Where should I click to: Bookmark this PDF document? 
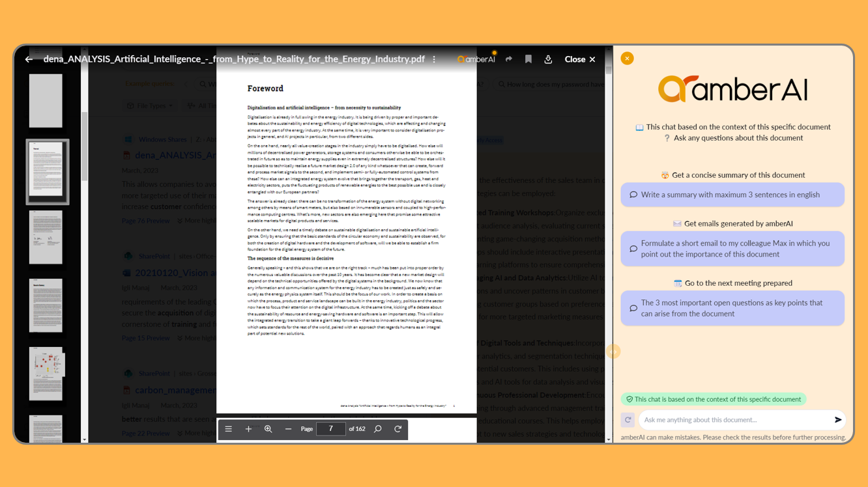pos(528,59)
